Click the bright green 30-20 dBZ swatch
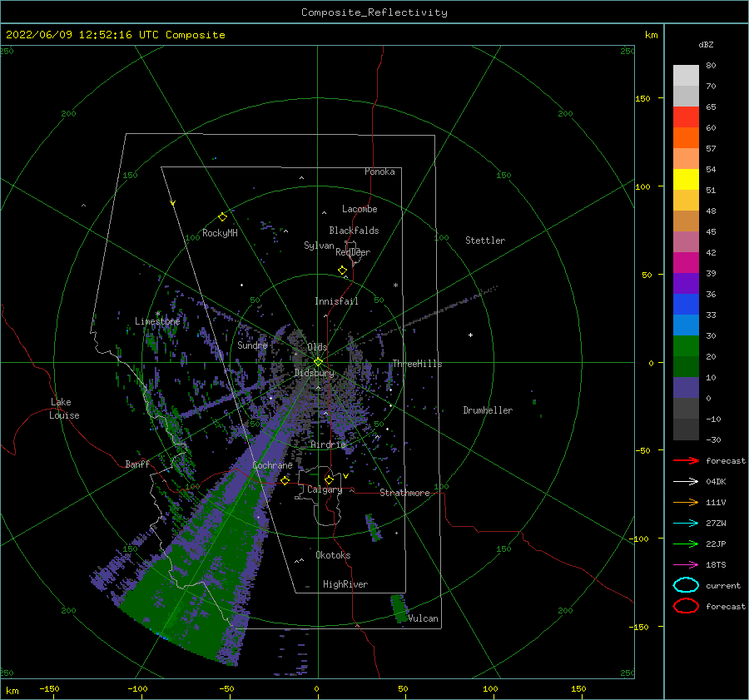Image resolution: width=749 pixels, height=700 pixels. (x=686, y=346)
